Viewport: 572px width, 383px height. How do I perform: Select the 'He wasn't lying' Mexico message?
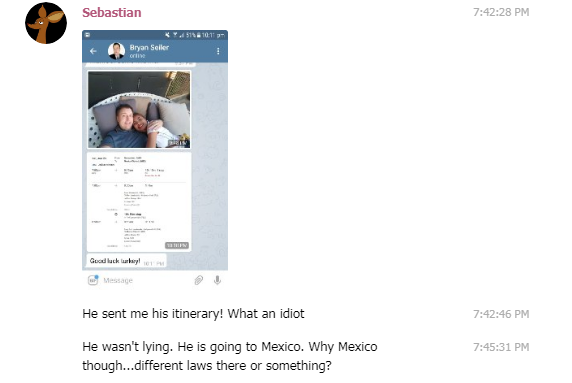point(229,356)
